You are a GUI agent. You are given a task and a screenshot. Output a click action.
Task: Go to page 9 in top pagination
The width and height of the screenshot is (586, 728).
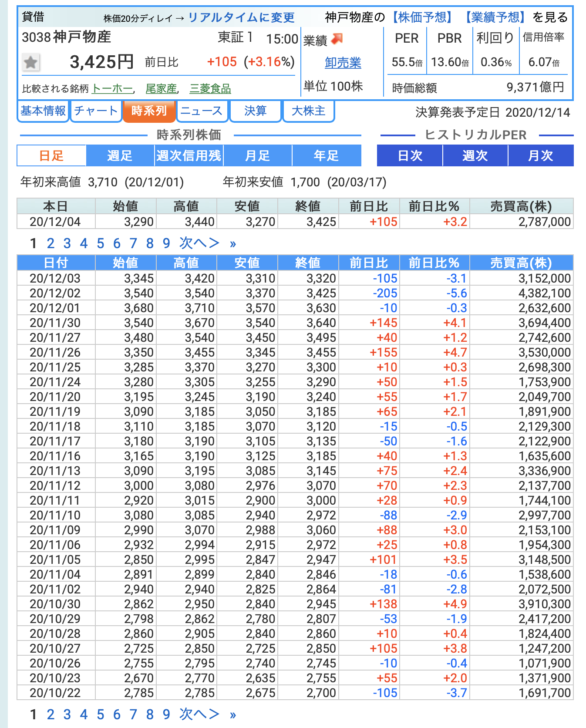166,243
